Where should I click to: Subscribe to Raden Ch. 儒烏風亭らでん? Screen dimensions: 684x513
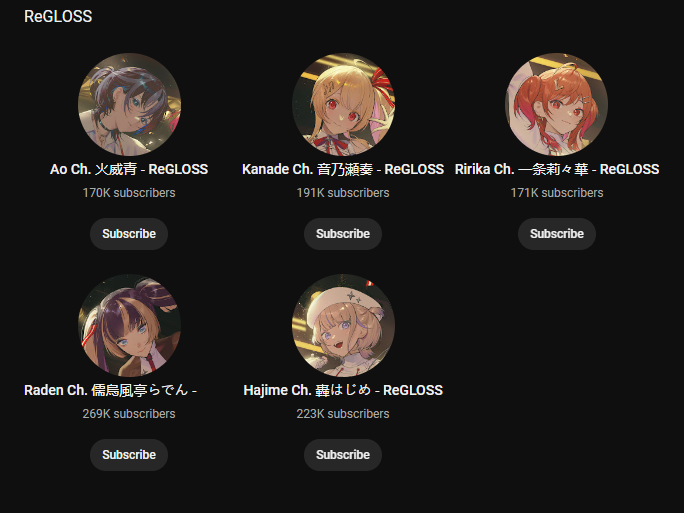[x=129, y=455]
